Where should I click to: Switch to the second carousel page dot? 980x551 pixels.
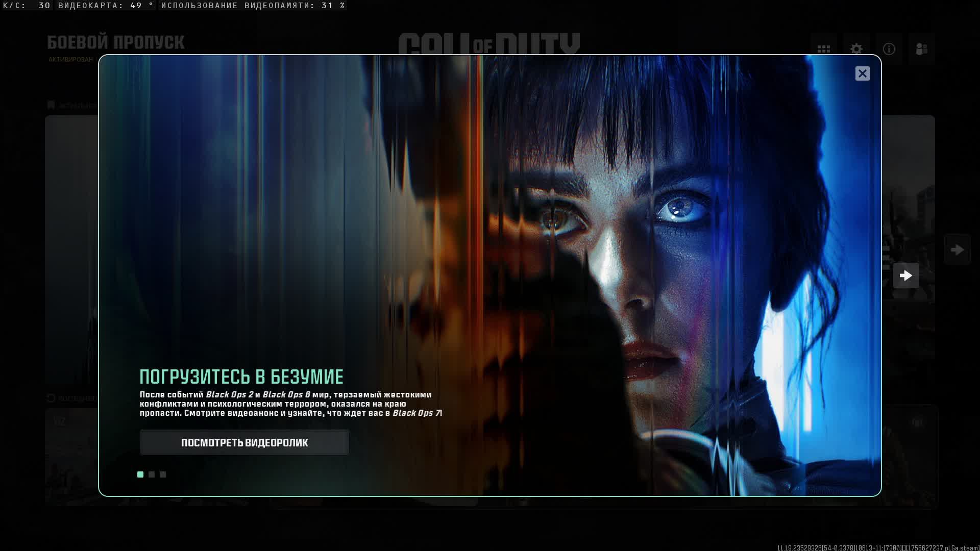pos(152,474)
